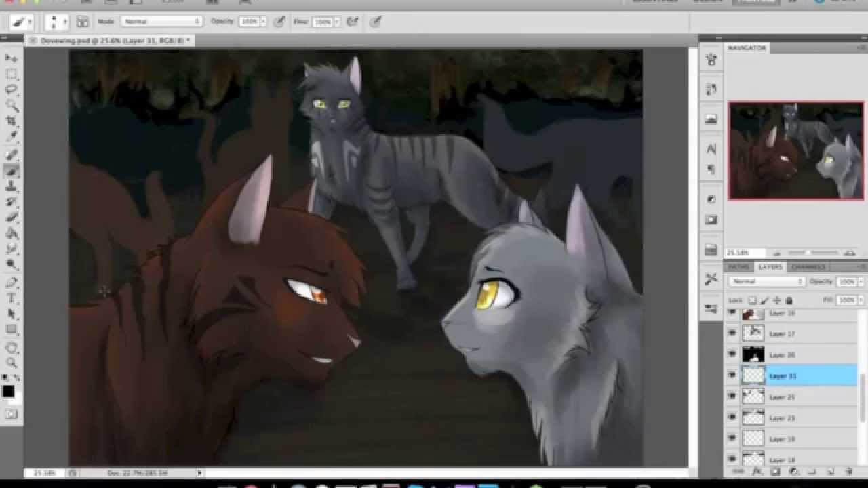Screen dimensions: 868x488
Task: Open the layer Fill slider arrow
Action: pos(861,300)
